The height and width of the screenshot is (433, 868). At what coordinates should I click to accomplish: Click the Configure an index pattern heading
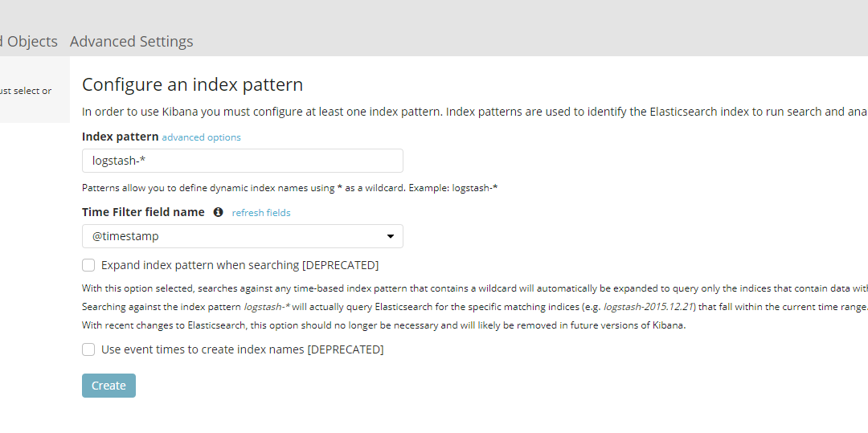click(193, 84)
